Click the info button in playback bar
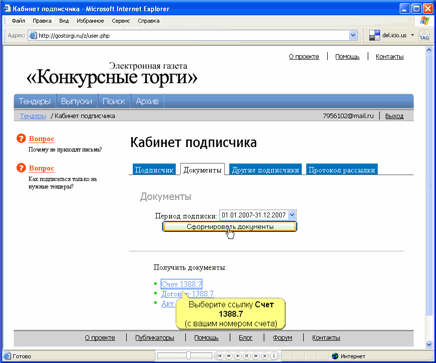The image size is (436, 363). point(274,356)
